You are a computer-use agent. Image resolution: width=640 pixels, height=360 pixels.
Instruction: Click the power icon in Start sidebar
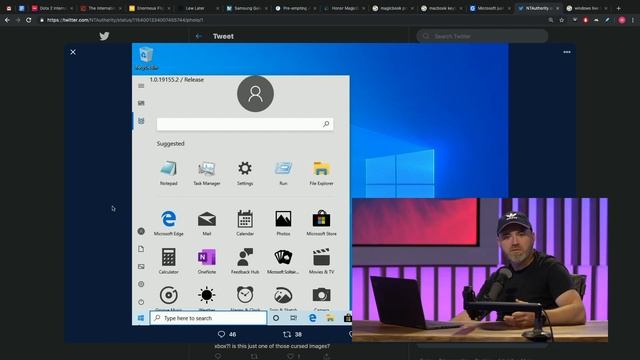tap(141, 302)
